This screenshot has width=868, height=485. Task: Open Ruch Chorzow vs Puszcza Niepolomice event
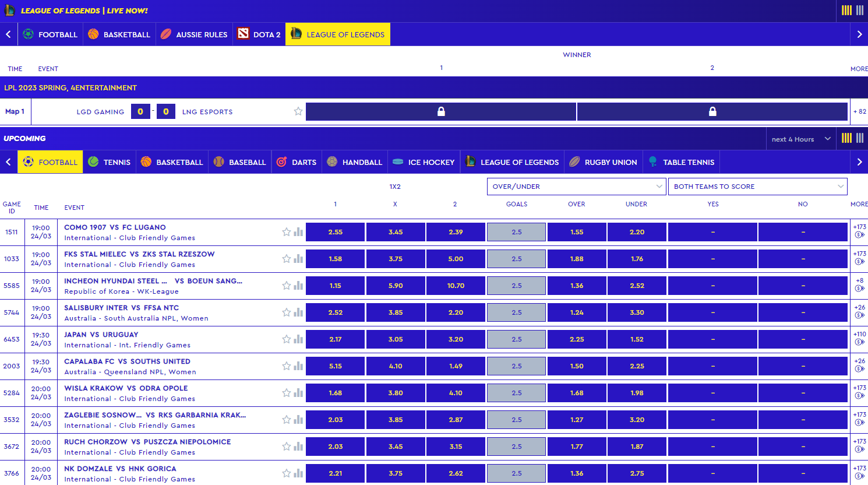[147, 442]
